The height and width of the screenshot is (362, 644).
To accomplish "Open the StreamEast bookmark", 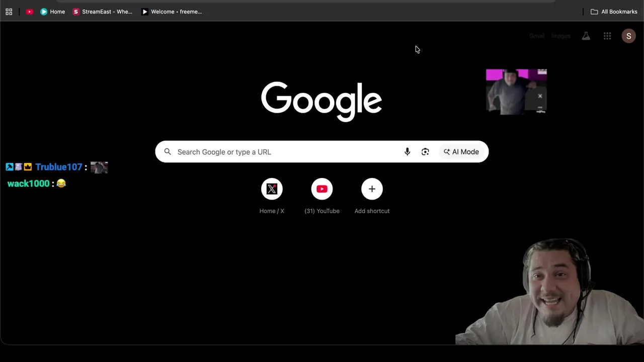I will (x=103, y=12).
